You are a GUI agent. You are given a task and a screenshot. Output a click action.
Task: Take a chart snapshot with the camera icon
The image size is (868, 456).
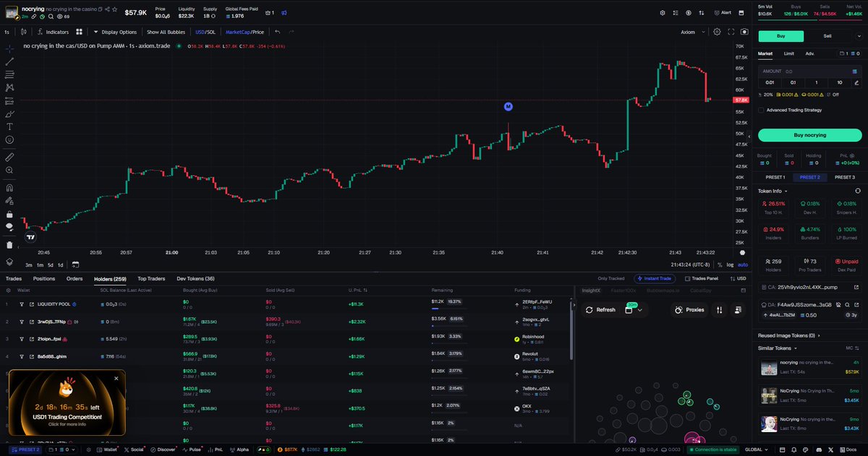pyautogui.click(x=744, y=32)
